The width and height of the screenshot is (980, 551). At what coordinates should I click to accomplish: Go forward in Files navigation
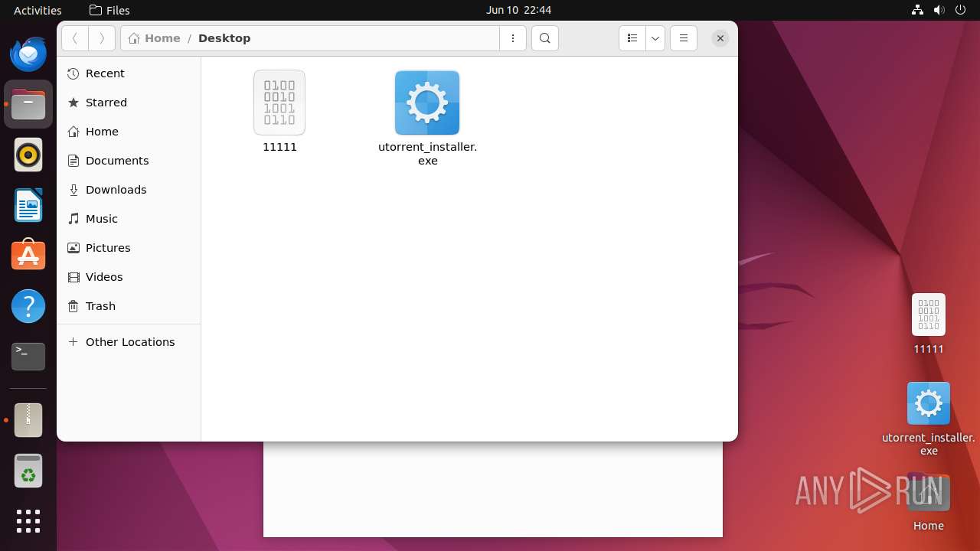point(102,38)
